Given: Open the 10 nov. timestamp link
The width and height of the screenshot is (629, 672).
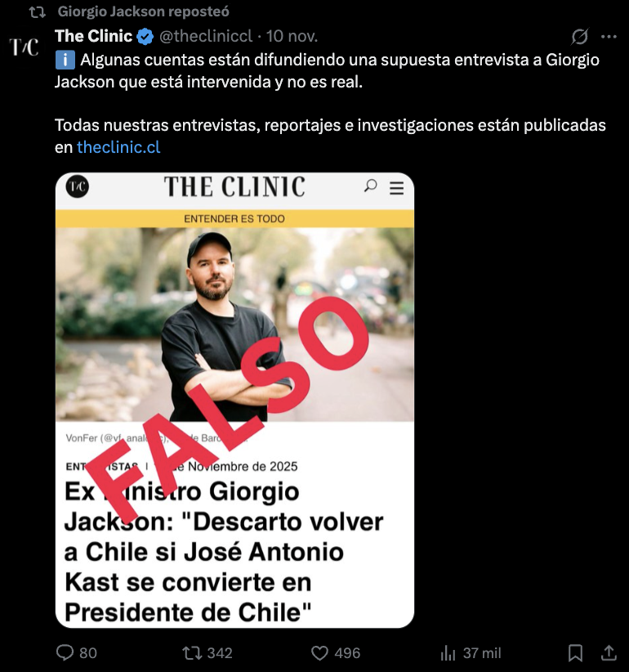Looking at the screenshot, I should click(x=292, y=37).
